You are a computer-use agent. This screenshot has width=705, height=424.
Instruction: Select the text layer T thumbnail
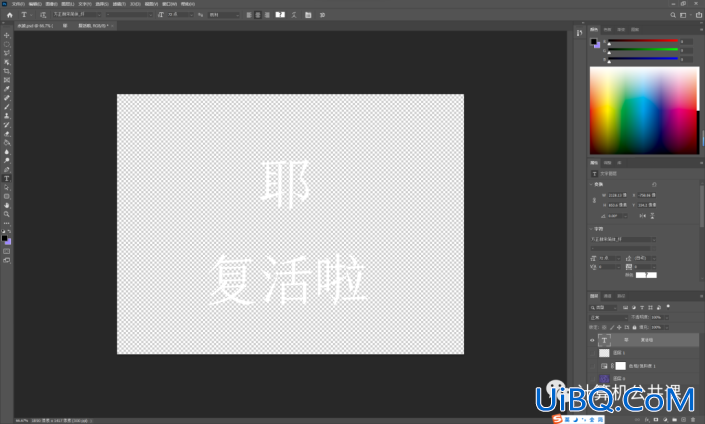click(x=604, y=340)
